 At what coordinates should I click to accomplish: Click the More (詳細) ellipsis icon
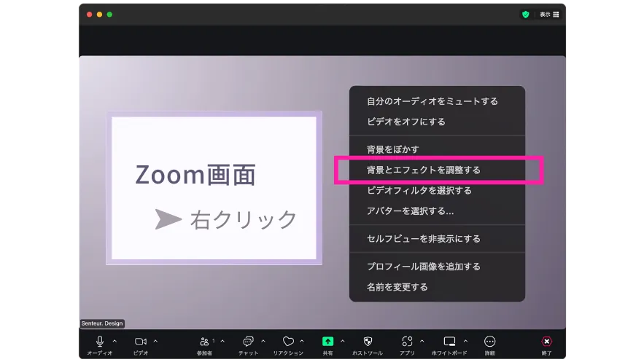(489, 341)
